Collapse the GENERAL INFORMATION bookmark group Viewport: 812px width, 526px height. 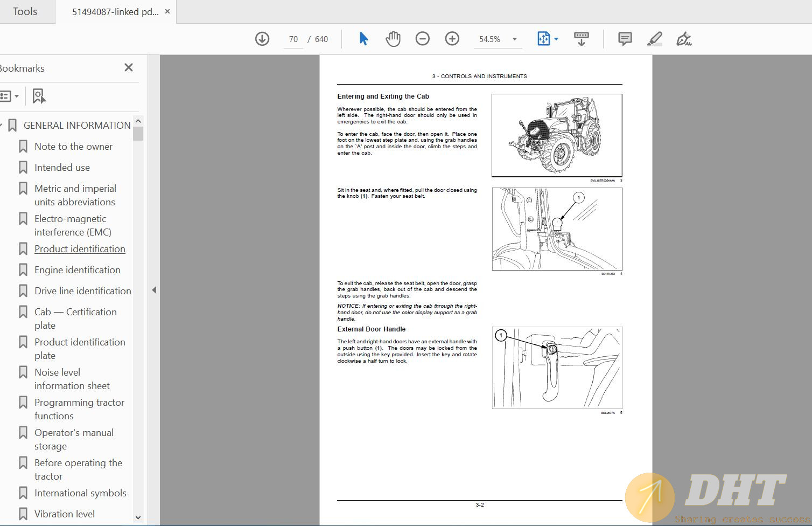coord(2,125)
